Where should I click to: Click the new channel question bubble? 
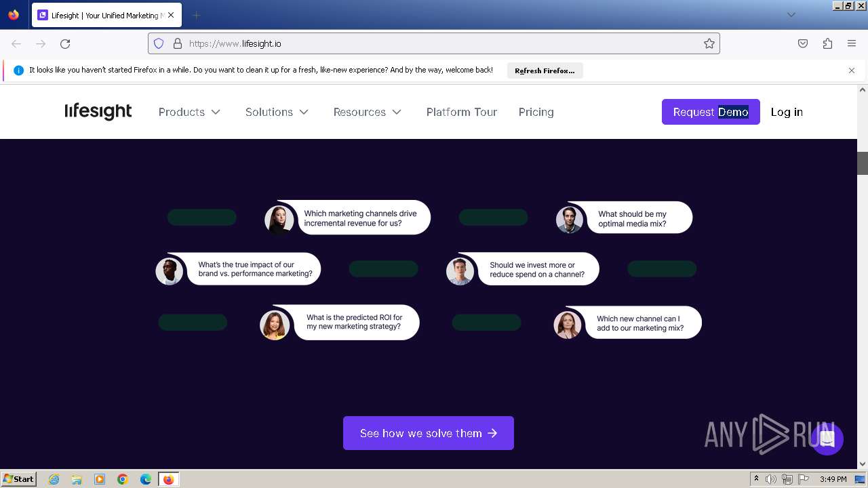(x=643, y=323)
